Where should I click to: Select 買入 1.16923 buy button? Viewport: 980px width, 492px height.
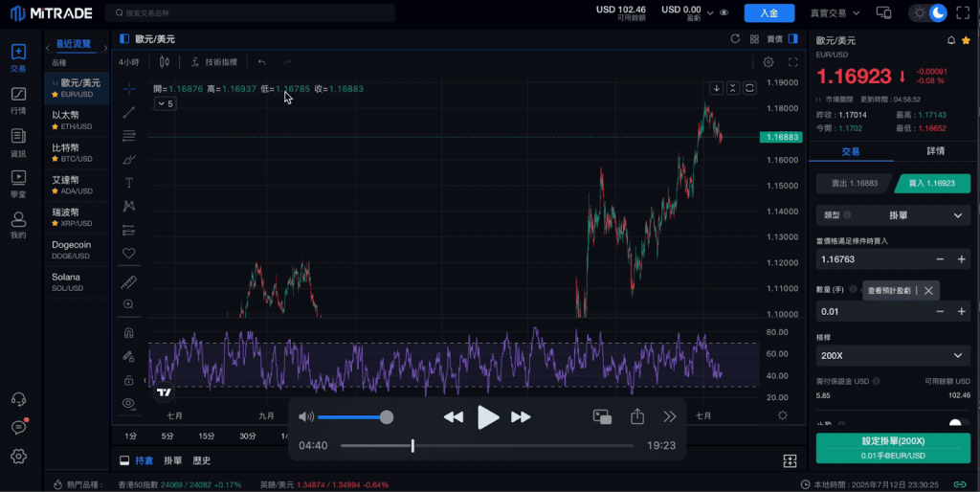(x=932, y=183)
